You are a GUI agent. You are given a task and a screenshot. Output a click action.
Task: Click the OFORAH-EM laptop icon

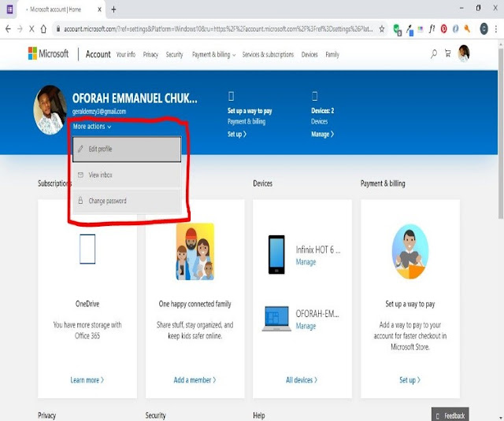click(x=276, y=319)
